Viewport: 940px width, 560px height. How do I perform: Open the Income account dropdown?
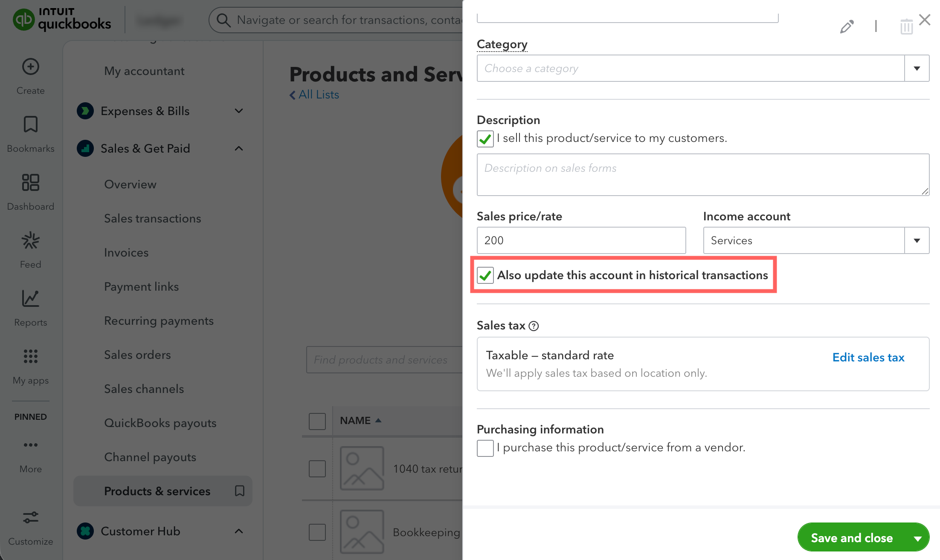tap(917, 240)
